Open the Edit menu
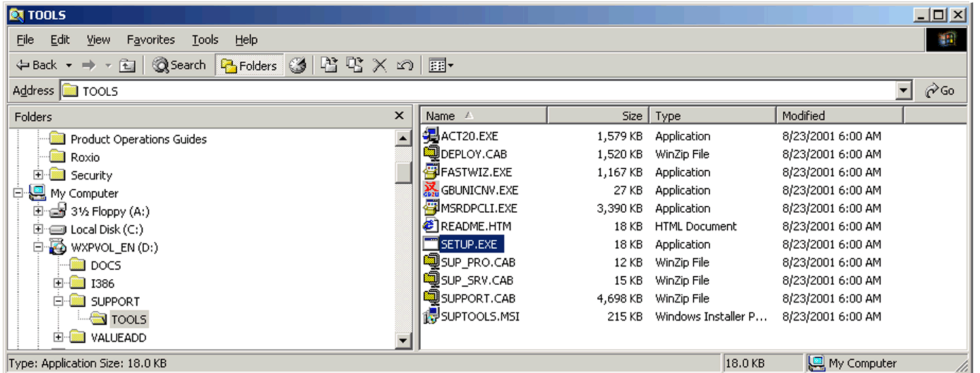Viewport: 980px width, 373px height. point(60,39)
